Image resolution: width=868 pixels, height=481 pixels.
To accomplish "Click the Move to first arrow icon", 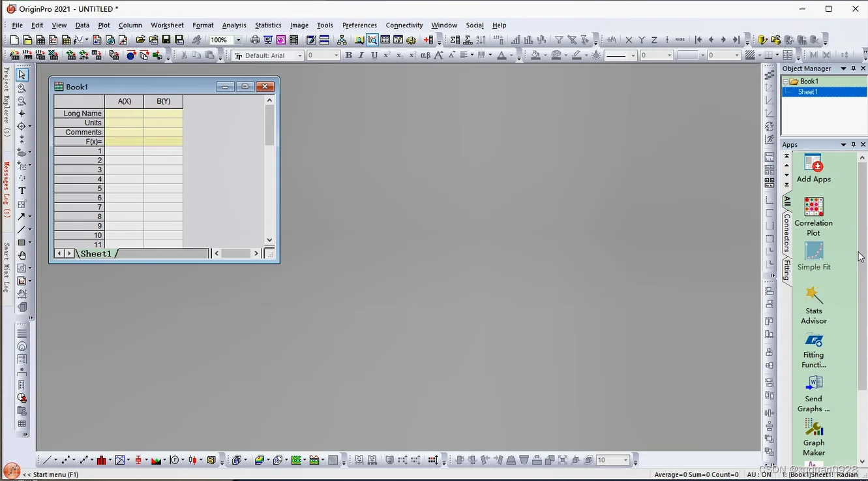I will click(x=698, y=40).
